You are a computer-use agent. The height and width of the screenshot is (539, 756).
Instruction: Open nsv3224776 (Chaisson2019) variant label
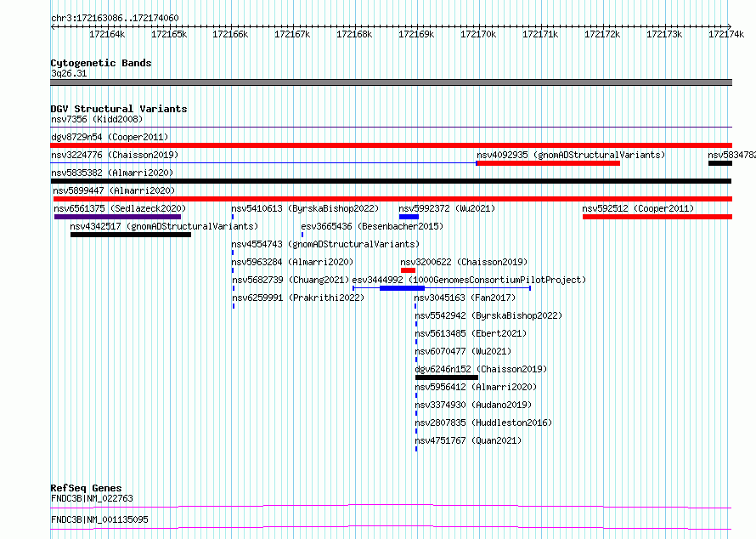tap(115, 155)
